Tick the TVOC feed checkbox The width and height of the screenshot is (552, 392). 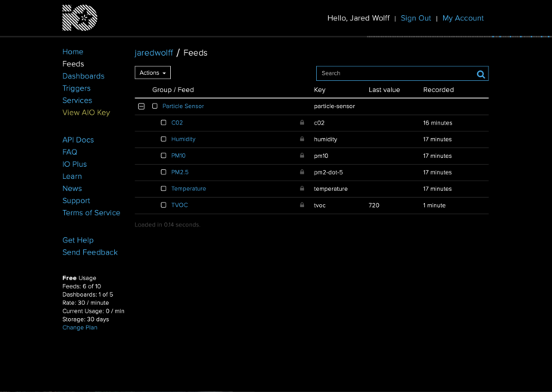(163, 205)
